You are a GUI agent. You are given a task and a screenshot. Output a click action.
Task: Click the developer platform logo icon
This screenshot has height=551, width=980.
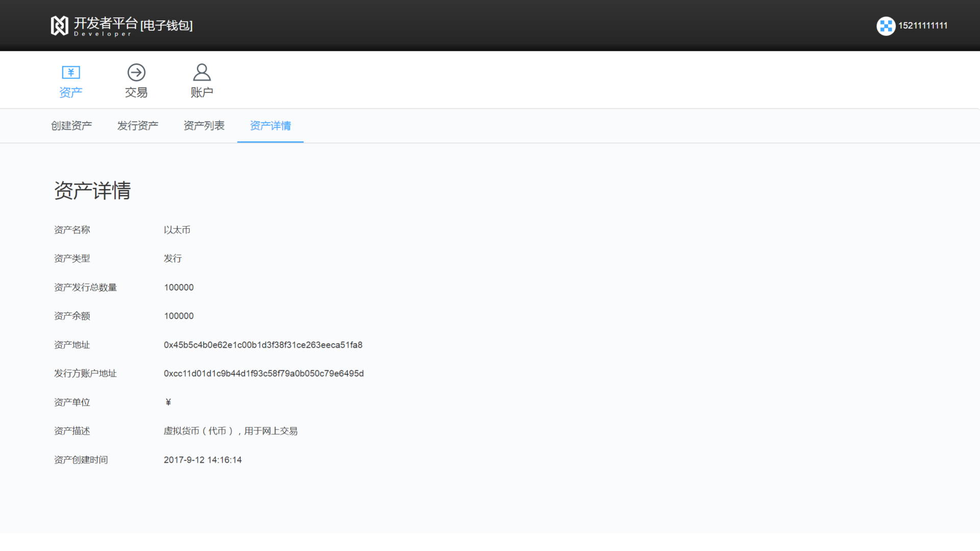point(59,26)
